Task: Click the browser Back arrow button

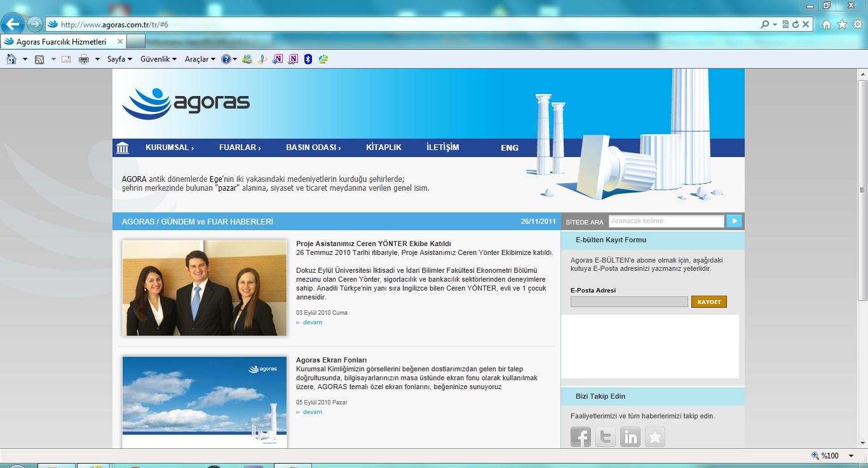Action: click(x=13, y=25)
